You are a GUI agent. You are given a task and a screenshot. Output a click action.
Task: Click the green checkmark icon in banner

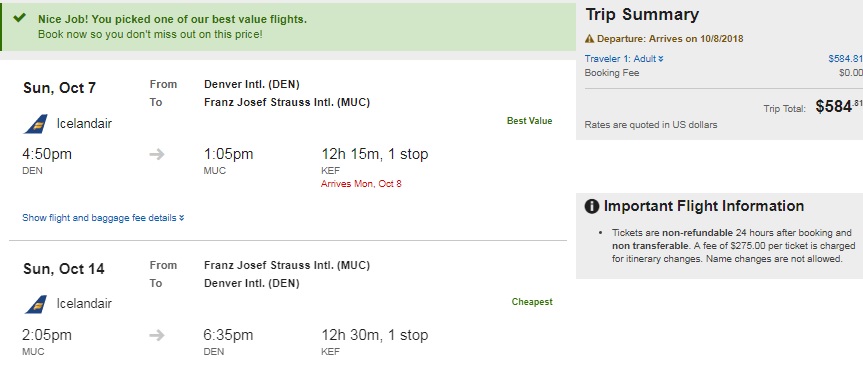[19, 18]
